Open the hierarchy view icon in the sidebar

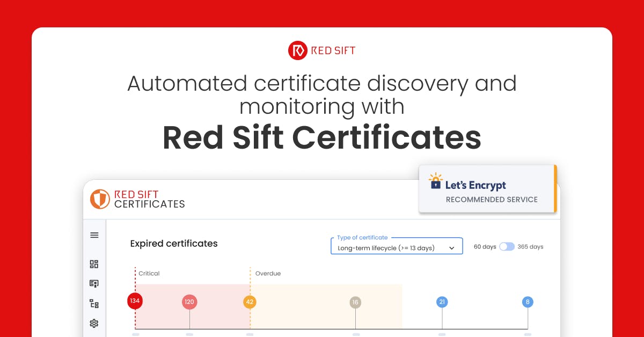[x=94, y=303]
